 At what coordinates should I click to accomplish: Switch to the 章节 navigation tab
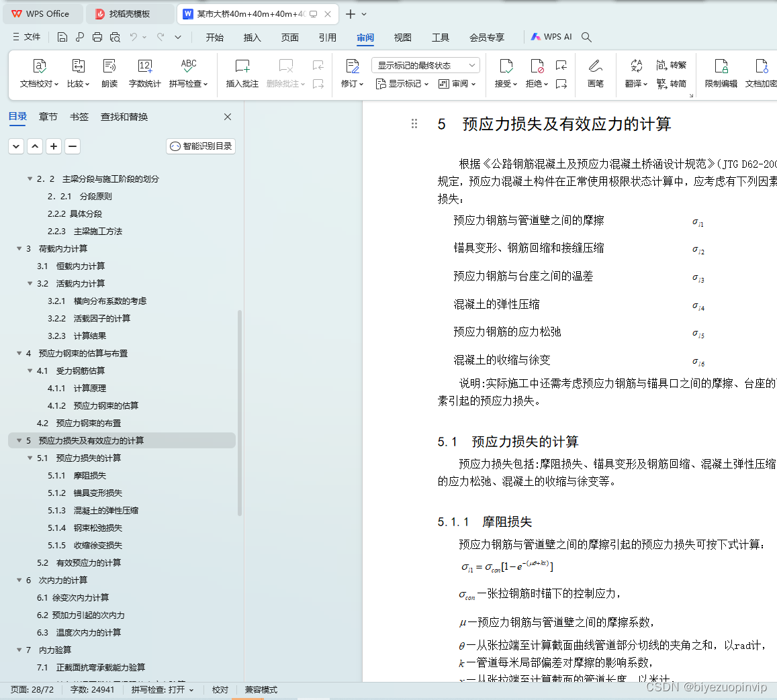pyautogui.click(x=48, y=117)
